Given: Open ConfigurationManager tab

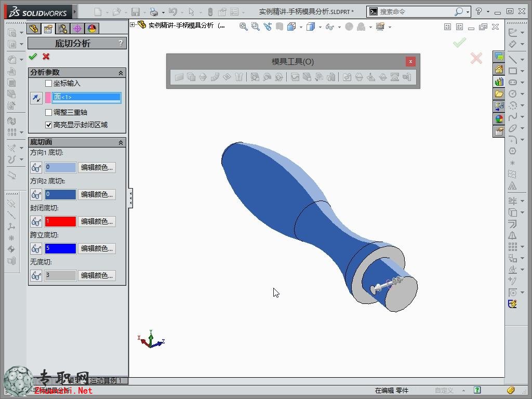Looking at the screenshot, I should coord(63,29).
